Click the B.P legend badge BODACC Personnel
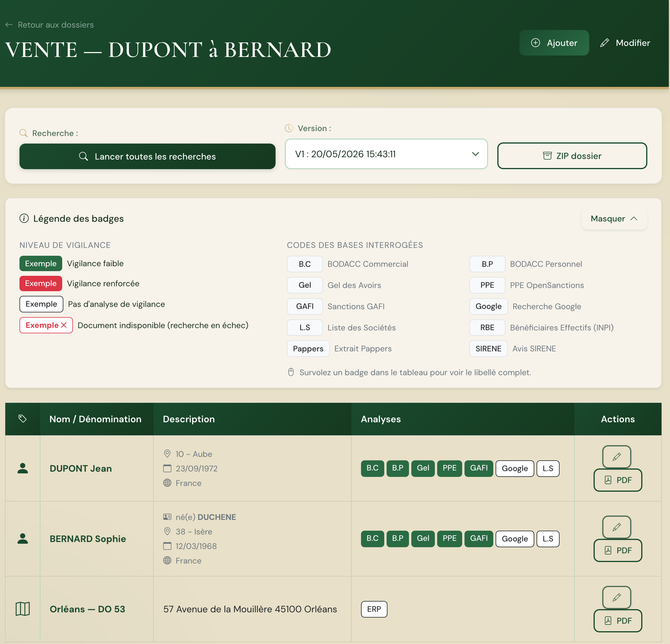This screenshot has height=644, width=670. point(487,264)
